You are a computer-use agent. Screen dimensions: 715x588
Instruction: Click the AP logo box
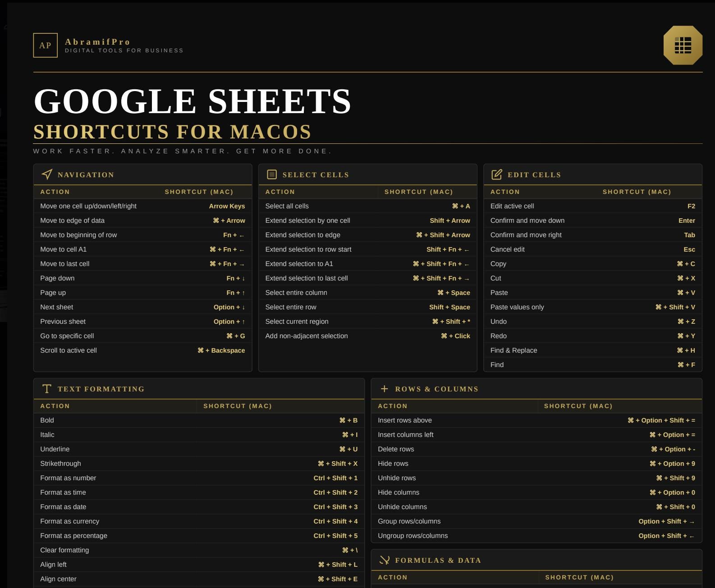[45, 45]
